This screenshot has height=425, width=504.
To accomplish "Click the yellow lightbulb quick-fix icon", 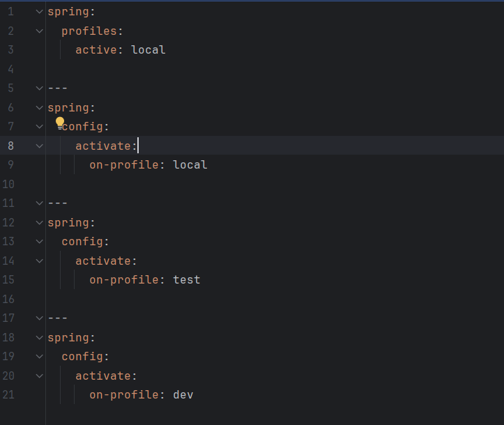I will 60,123.
